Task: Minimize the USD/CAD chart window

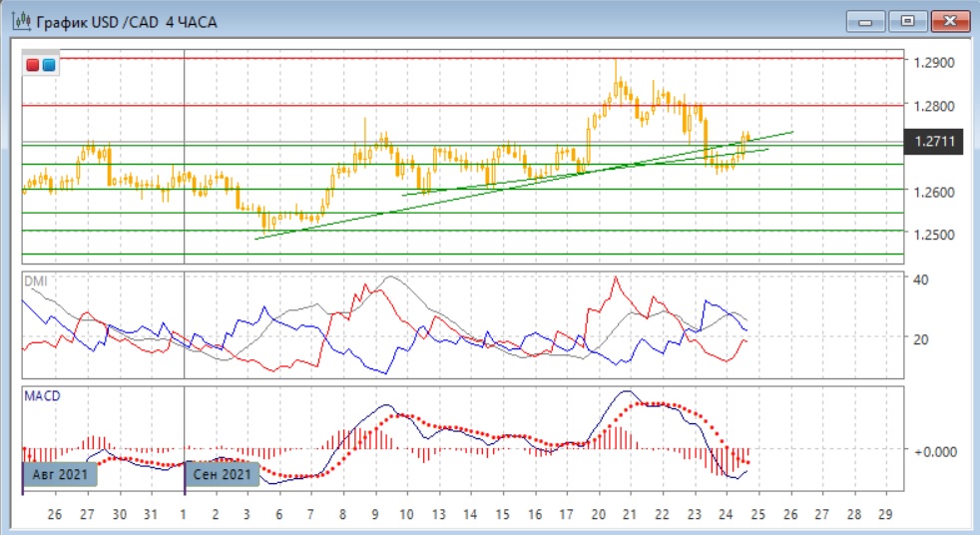Action: coord(865,21)
